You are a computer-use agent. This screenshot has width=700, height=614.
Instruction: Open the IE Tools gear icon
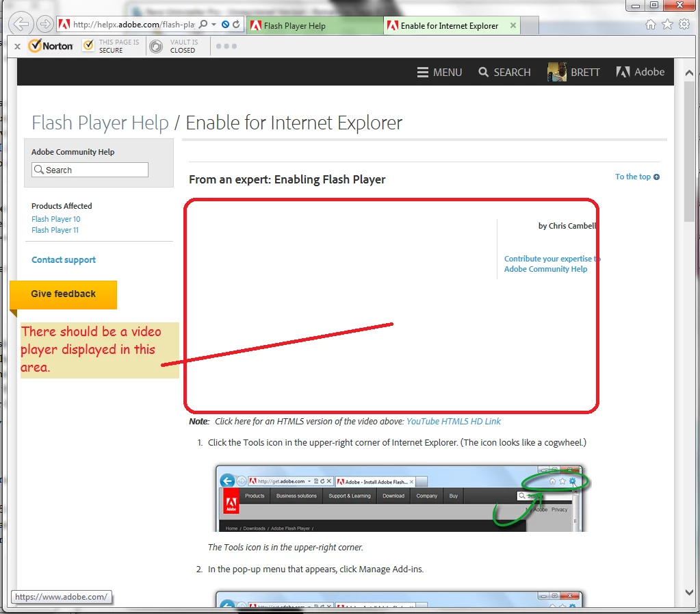[x=684, y=24]
